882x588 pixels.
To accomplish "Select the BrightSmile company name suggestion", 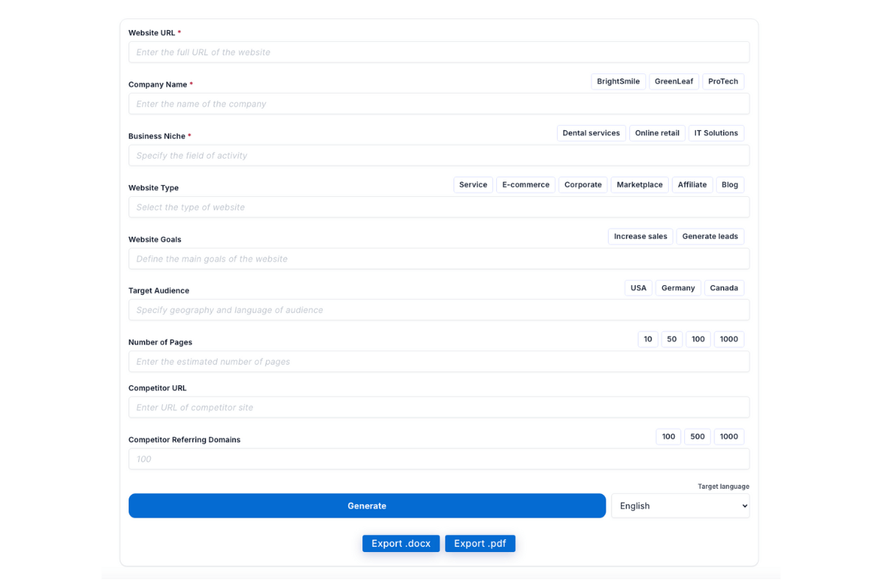I will [x=618, y=82].
